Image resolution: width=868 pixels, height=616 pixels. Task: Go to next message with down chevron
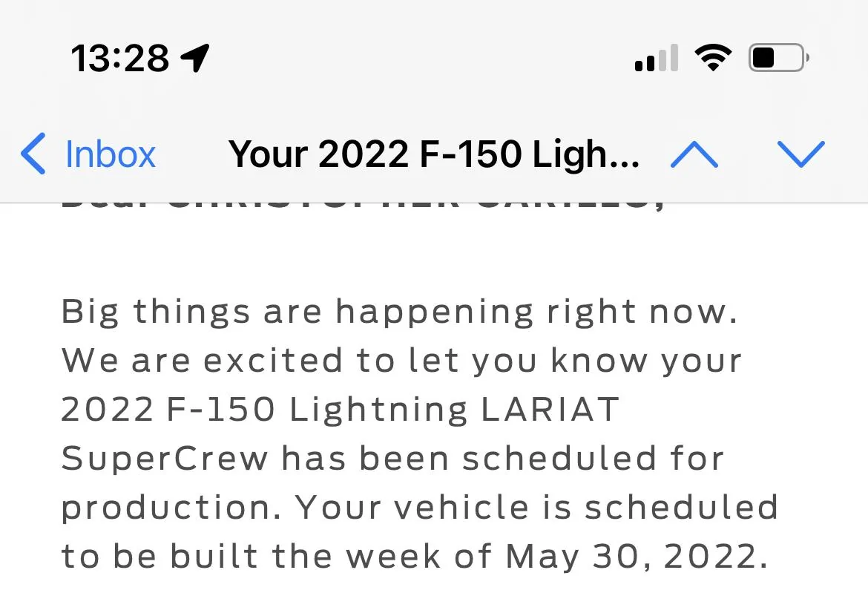pyautogui.click(x=801, y=154)
